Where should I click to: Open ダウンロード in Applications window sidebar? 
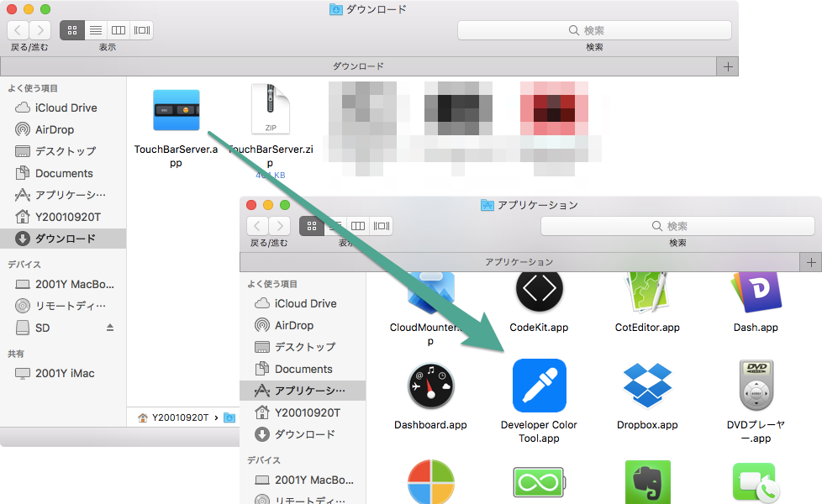303,435
